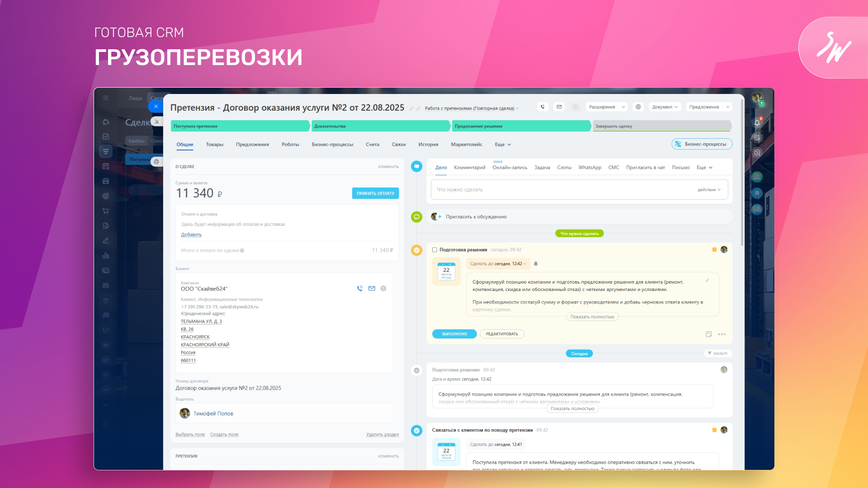The width and height of the screenshot is (868, 488).
Task: Click Добавить link under payment
Action: tap(191, 235)
